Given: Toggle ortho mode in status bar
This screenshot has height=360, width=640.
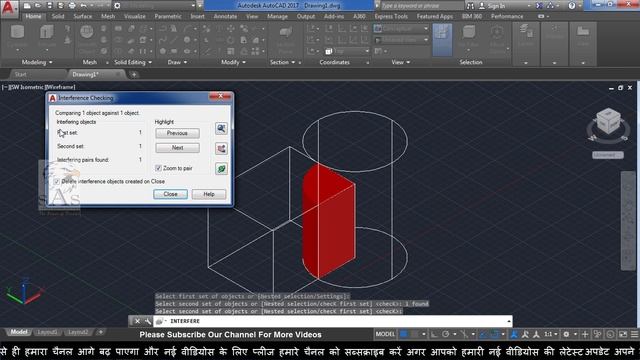Looking at the screenshot, I should (434, 334).
